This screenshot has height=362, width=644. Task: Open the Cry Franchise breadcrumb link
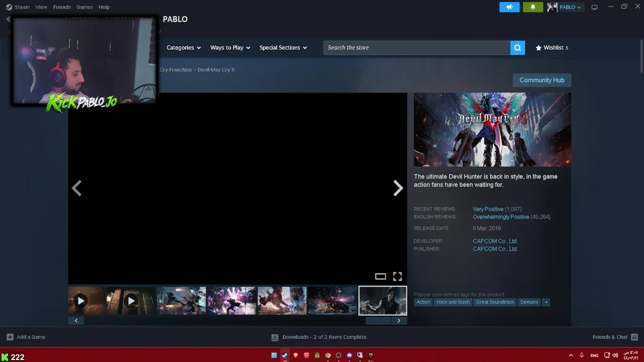176,70
